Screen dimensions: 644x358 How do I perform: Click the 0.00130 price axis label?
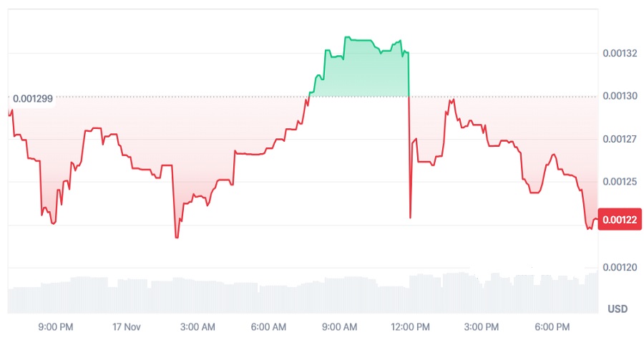(x=620, y=96)
